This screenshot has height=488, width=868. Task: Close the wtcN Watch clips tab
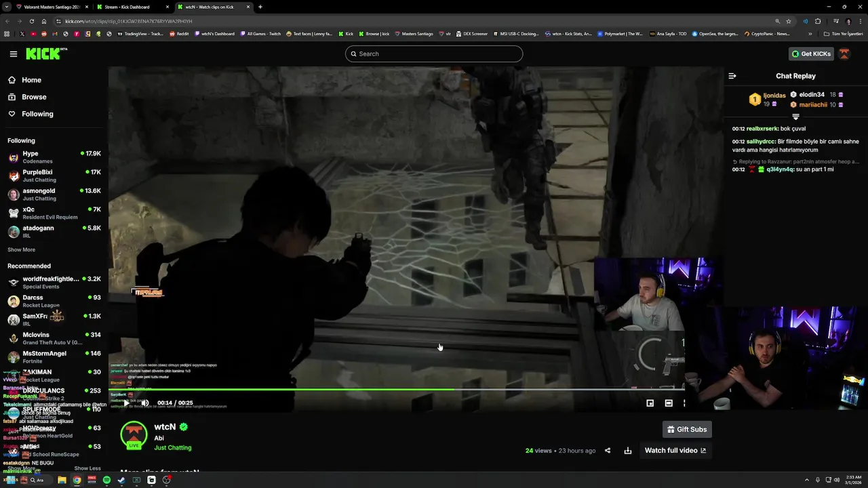(x=248, y=7)
